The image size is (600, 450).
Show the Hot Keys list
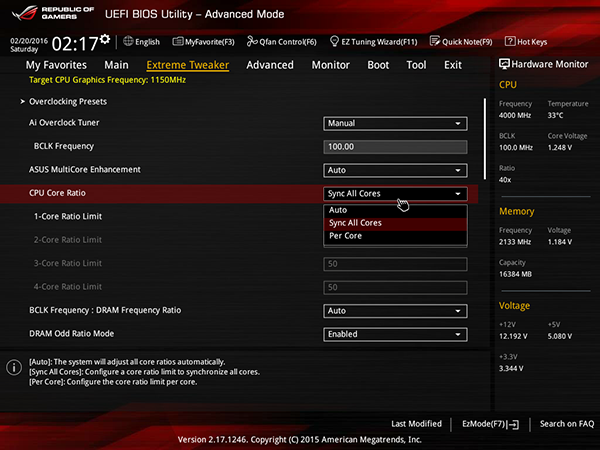526,42
